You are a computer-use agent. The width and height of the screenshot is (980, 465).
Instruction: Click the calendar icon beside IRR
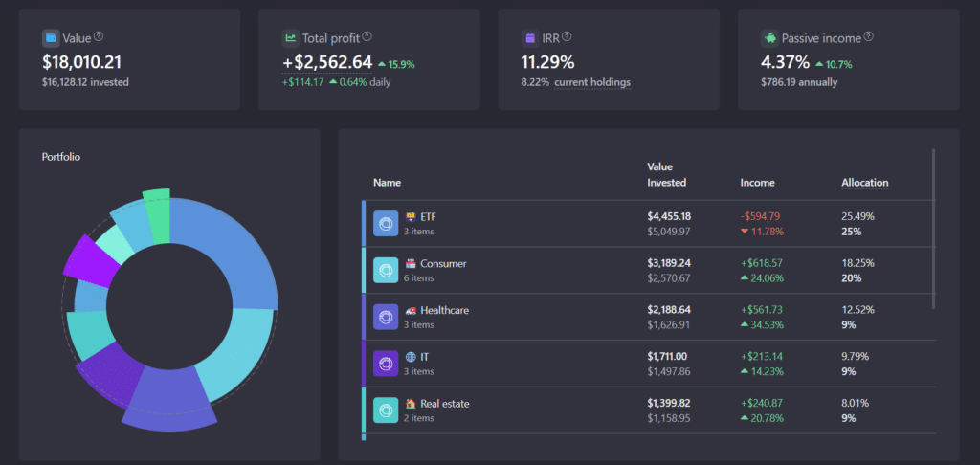(530, 38)
